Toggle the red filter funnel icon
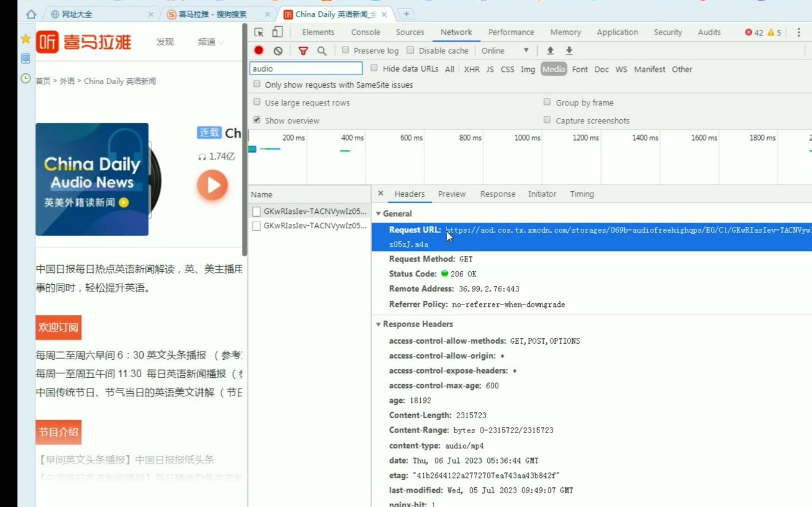Screen dimensions: 812x507 [x=303, y=51]
